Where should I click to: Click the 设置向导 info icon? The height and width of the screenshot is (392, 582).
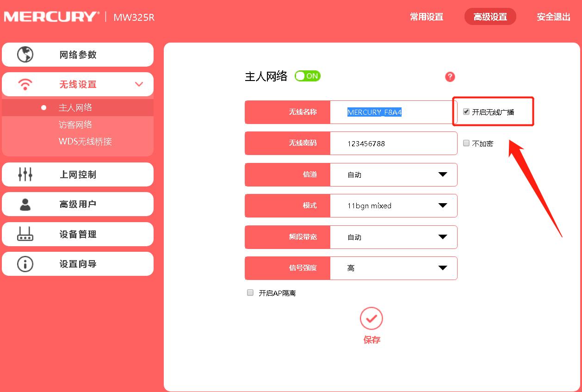coord(26,264)
